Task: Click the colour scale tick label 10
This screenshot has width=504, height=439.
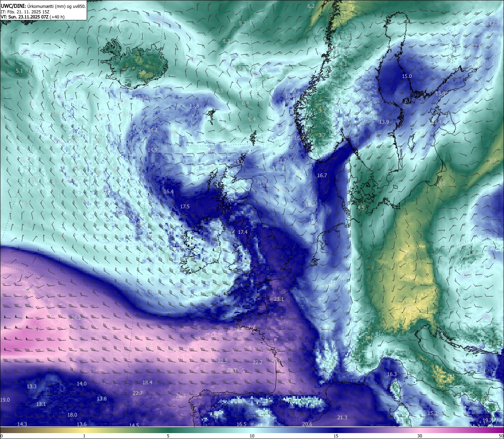Action: 252,436
